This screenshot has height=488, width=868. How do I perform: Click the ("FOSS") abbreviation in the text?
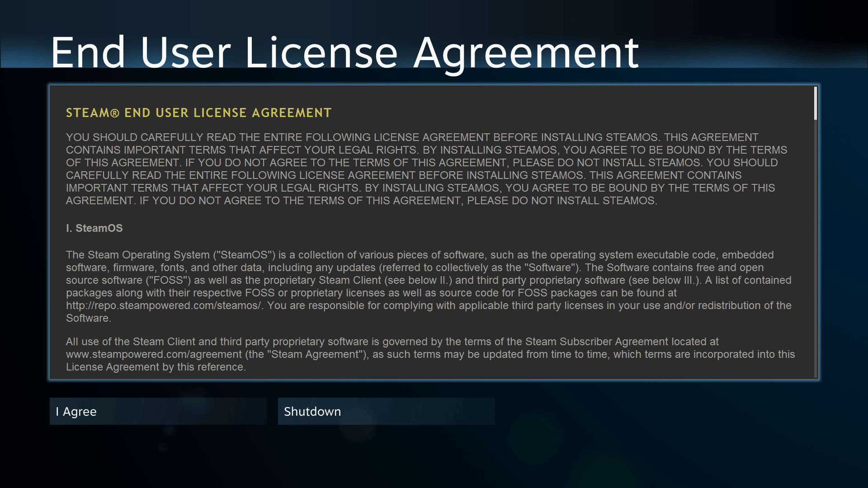click(168, 281)
